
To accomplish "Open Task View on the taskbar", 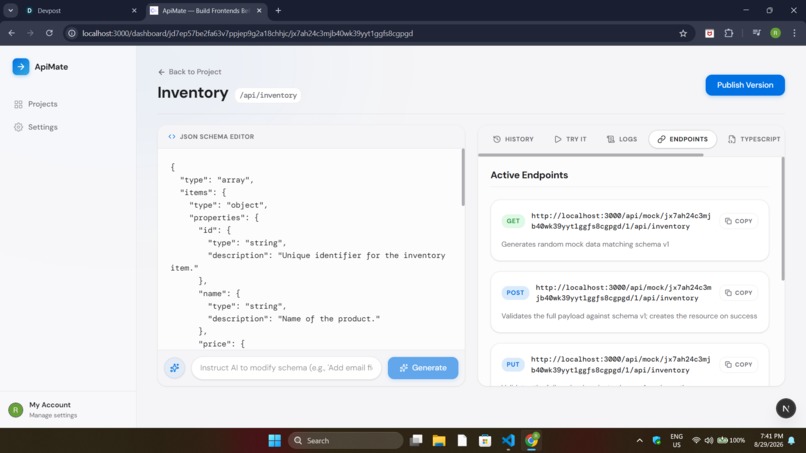I will pos(416,441).
